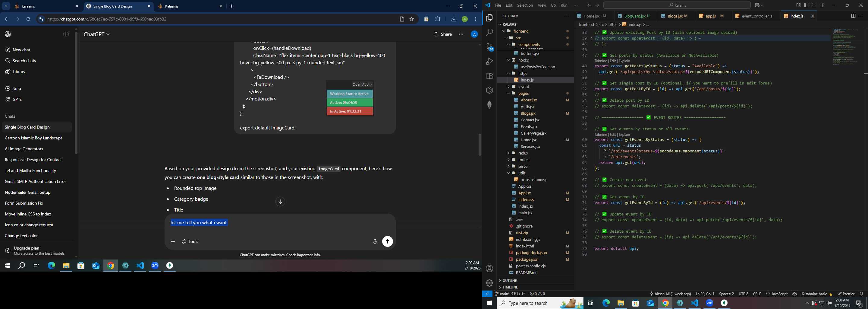Click microphone dictate icon in composer

[375, 241]
